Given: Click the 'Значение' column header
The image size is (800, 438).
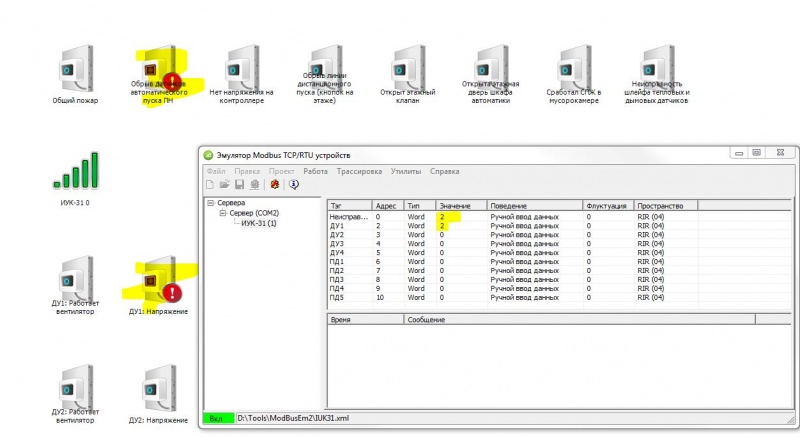Looking at the screenshot, I should click(460, 205).
